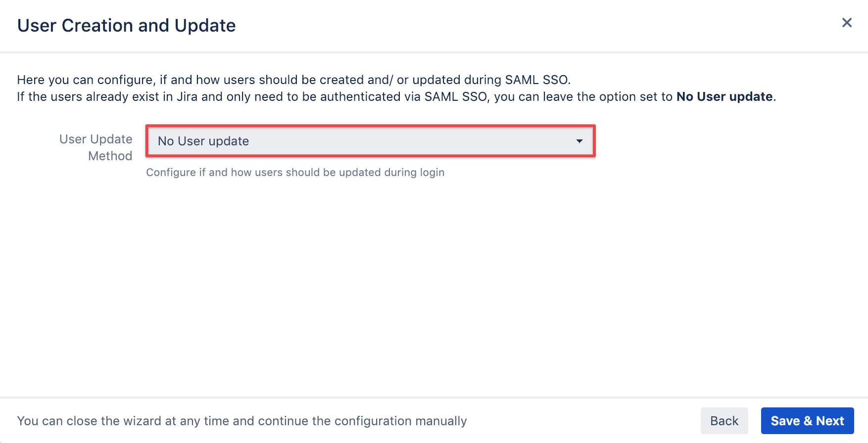Click the word 'Jira' in the description
The height and width of the screenshot is (443, 868).
187,97
